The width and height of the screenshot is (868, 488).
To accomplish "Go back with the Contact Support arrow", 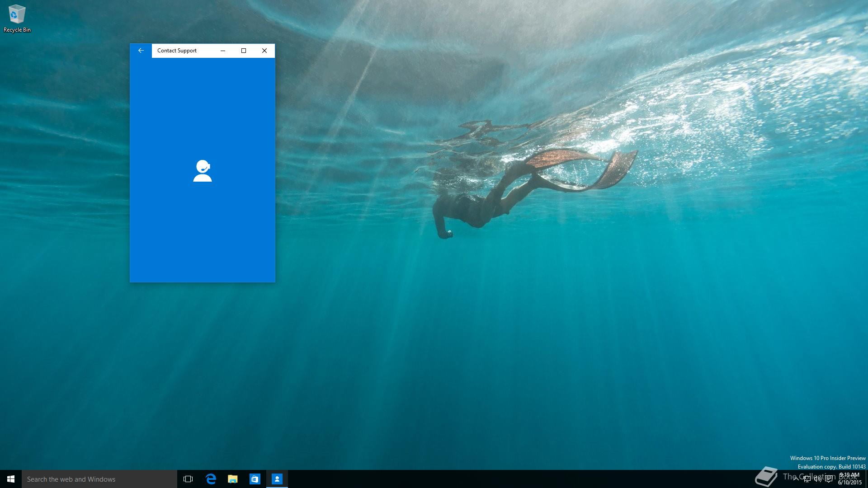I will point(141,51).
